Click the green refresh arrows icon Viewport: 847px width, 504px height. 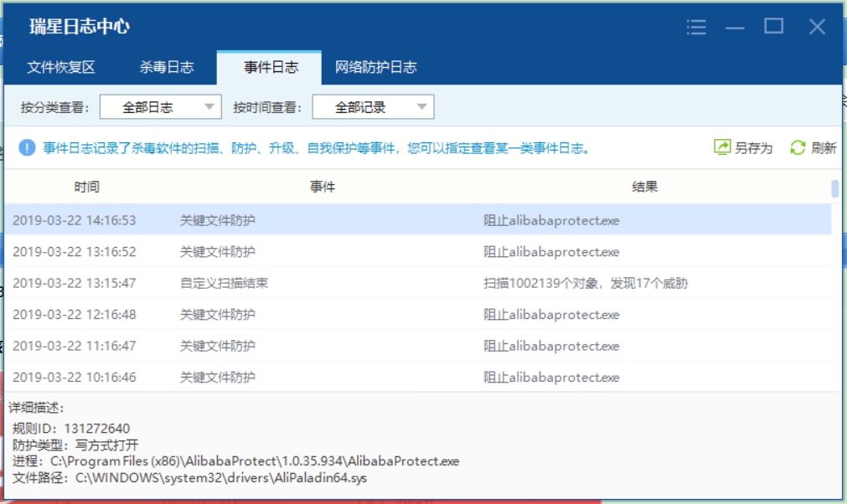pos(798,147)
